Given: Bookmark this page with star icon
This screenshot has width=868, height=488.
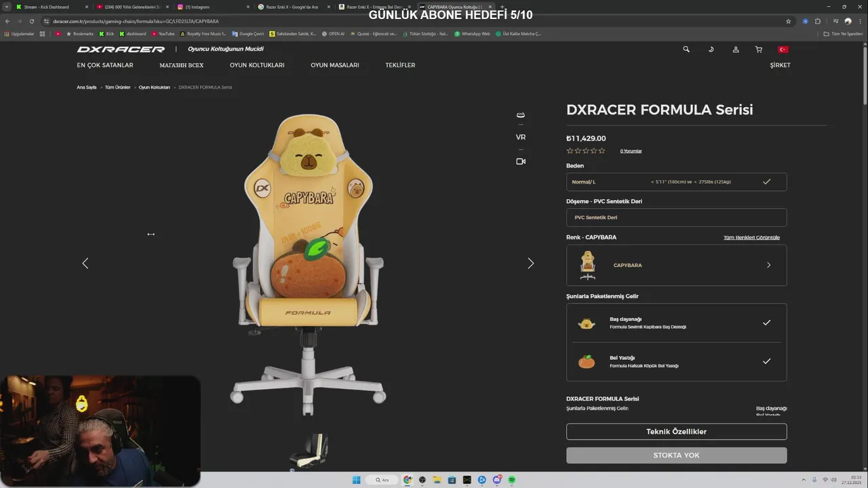Looking at the screenshot, I should pyautogui.click(x=788, y=21).
